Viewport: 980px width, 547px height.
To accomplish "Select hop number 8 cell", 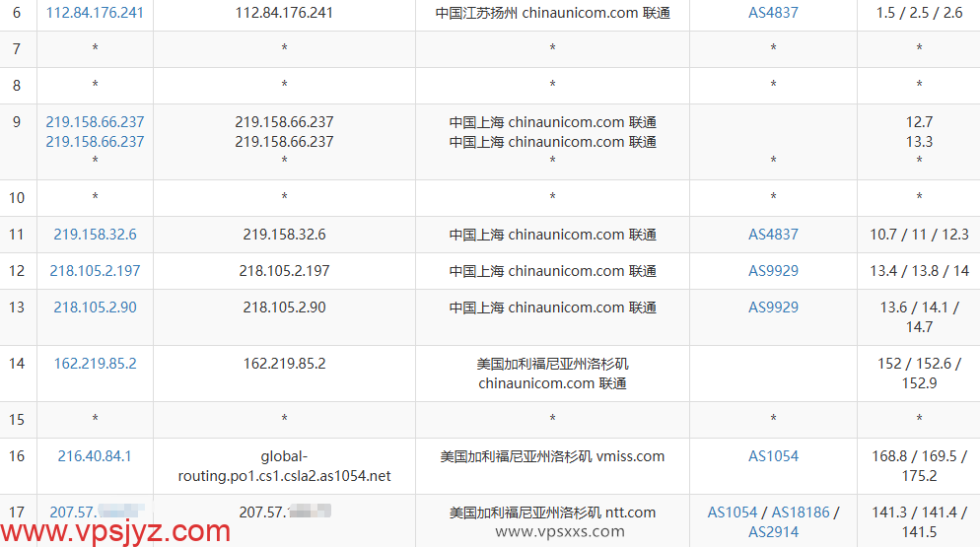I will pos(18,86).
